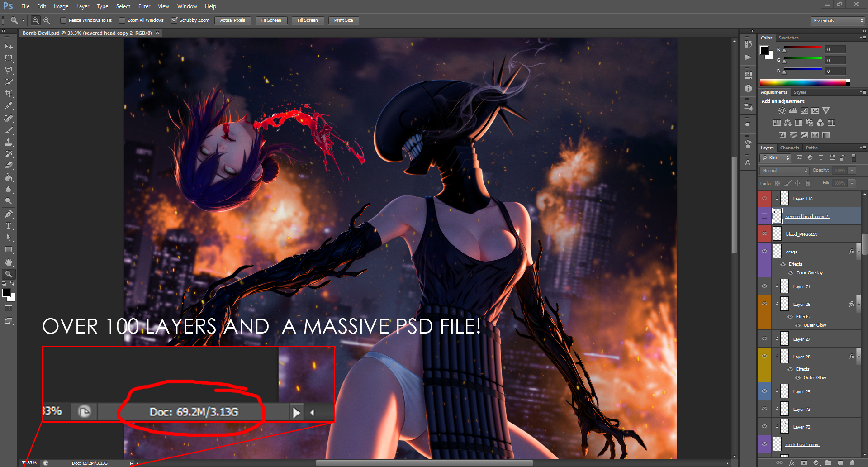Open the Essentials workspace dropdown

(x=838, y=21)
